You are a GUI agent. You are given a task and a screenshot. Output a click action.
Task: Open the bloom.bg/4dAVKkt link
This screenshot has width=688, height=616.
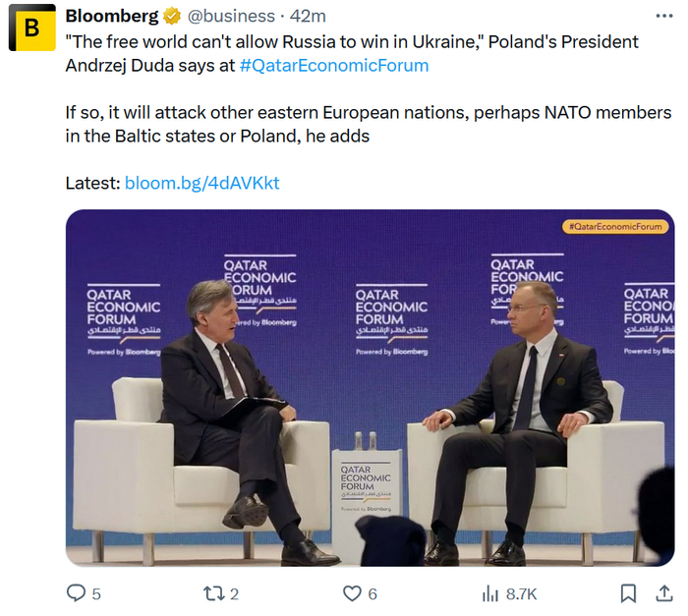pos(202,183)
